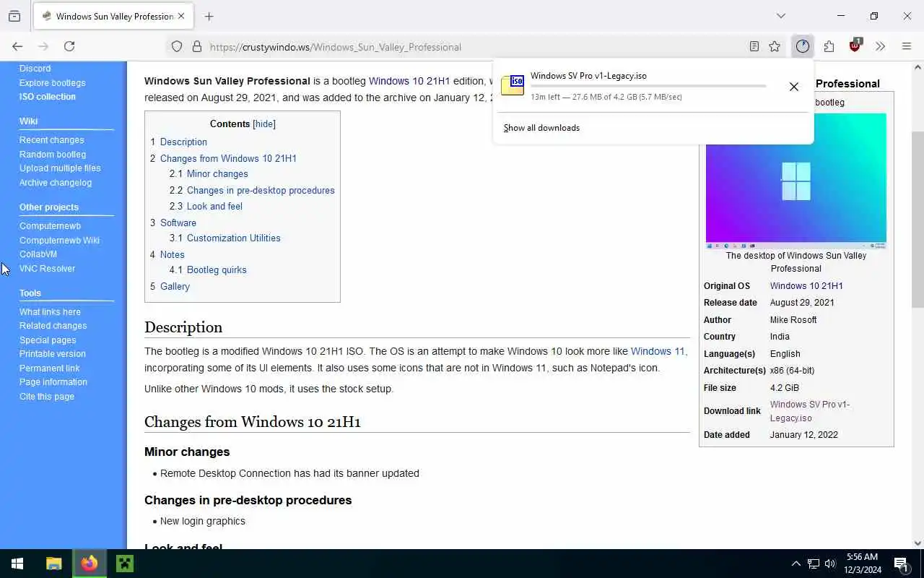This screenshot has height=578, width=924.
Task: Go to Changes in pre-desktop procedures entry
Action: pos(261,190)
